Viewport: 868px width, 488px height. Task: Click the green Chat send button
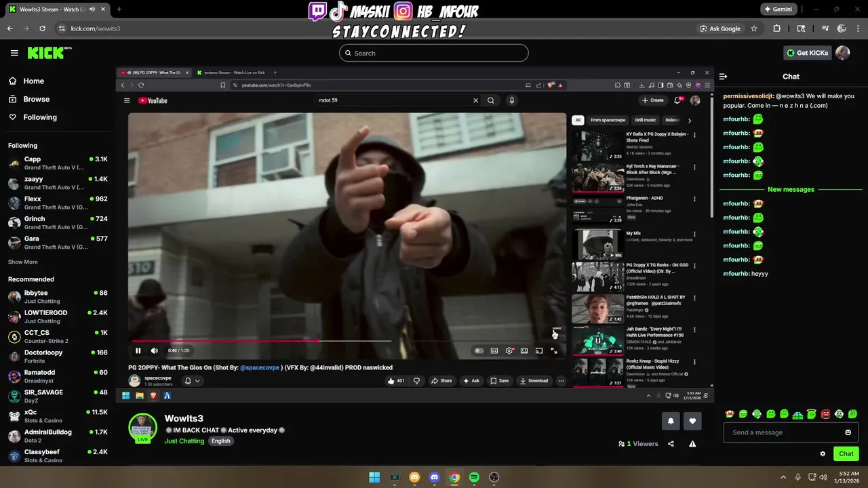click(x=846, y=454)
